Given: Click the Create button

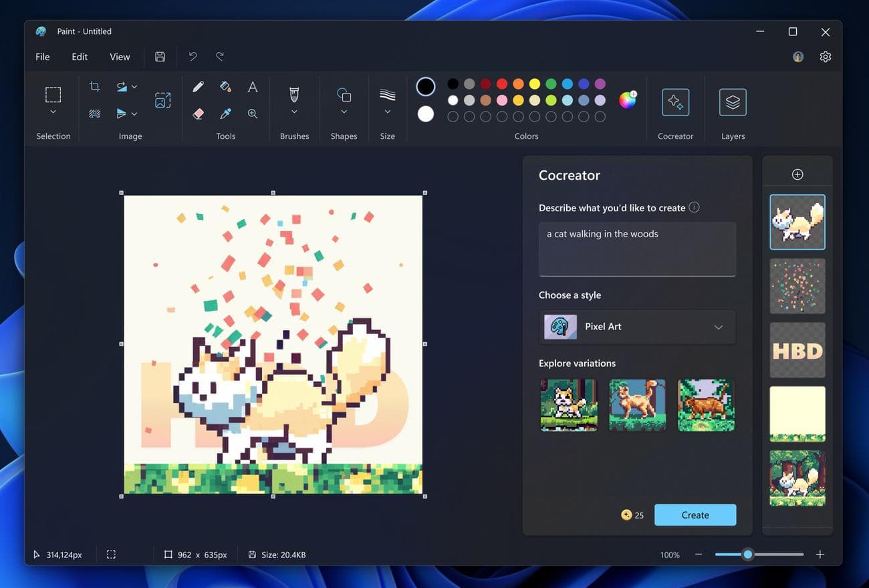Looking at the screenshot, I should [x=695, y=514].
